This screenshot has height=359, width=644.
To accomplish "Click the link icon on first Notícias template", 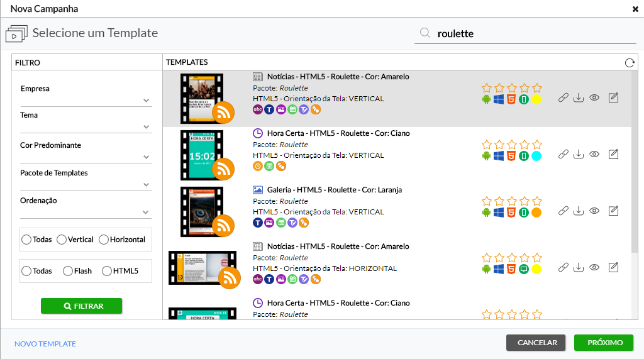I will pos(563,98).
